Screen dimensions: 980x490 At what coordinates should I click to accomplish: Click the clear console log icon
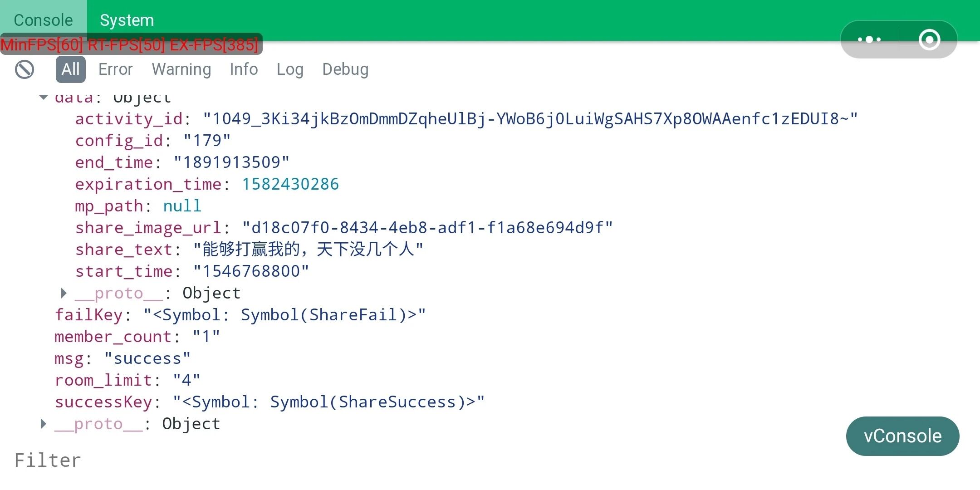pos(24,69)
